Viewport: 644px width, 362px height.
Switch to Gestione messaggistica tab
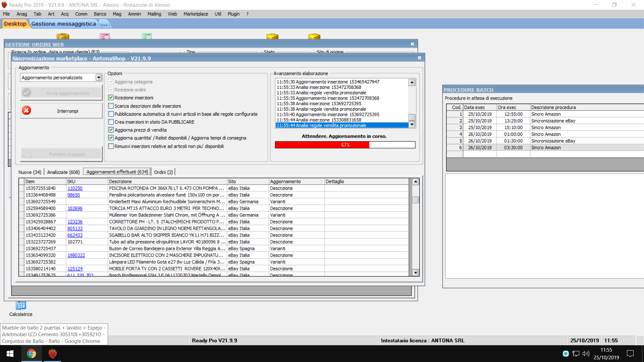pyautogui.click(x=64, y=23)
